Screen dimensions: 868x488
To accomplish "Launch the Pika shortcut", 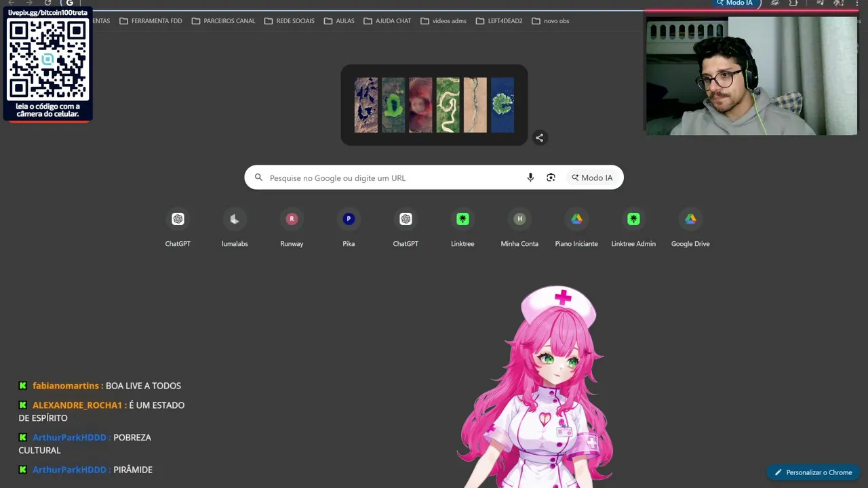I will click(349, 228).
